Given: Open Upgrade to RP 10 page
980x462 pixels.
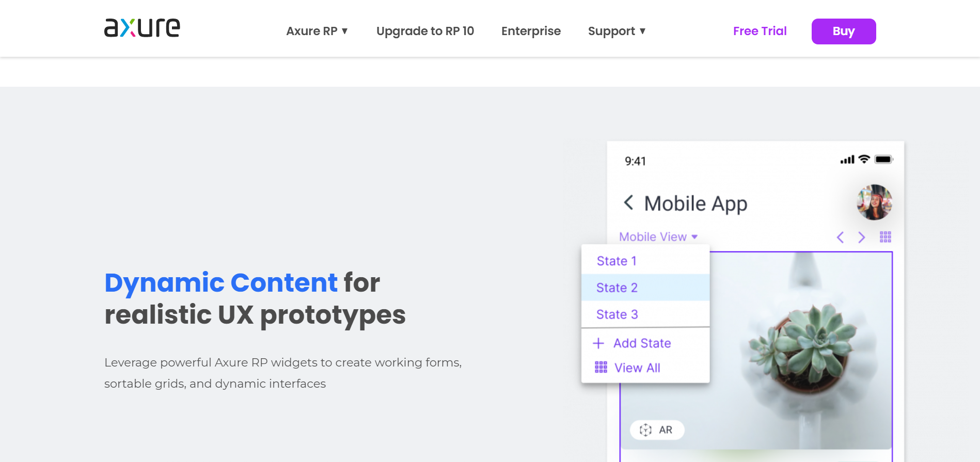Looking at the screenshot, I should pyautogui.click(x=425, y=31).
